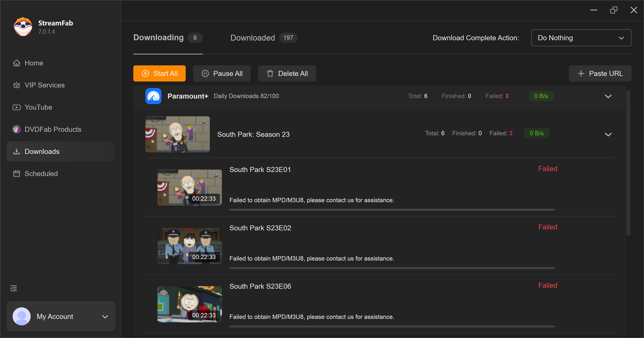Go to YouTube sidebar section
644x338 pixels.
(x=38, y=107)
